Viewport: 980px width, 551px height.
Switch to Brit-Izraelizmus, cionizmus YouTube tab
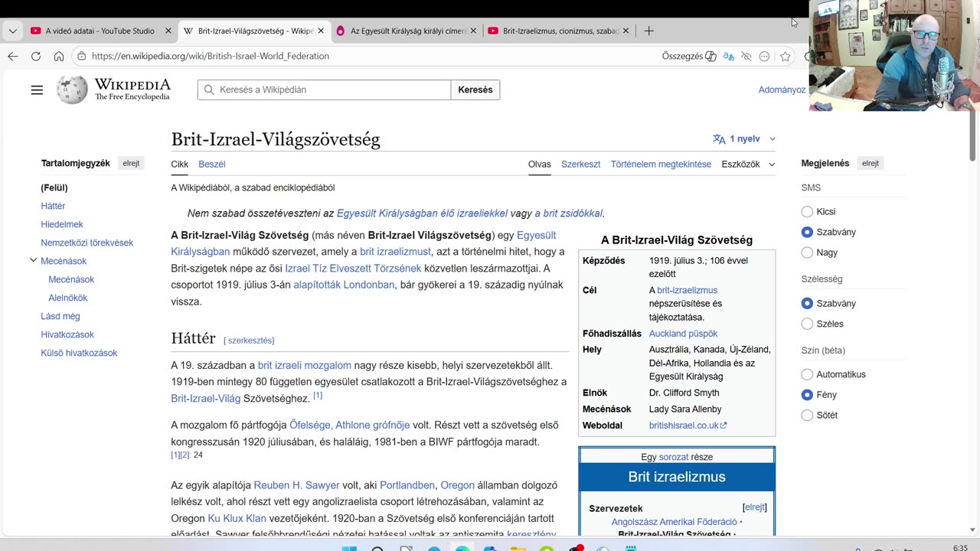point(559,31)
